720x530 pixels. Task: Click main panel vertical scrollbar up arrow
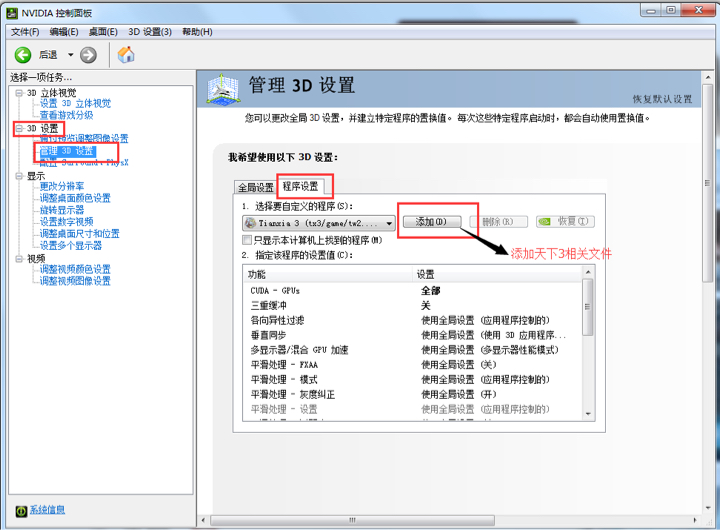tap(708, 77)
